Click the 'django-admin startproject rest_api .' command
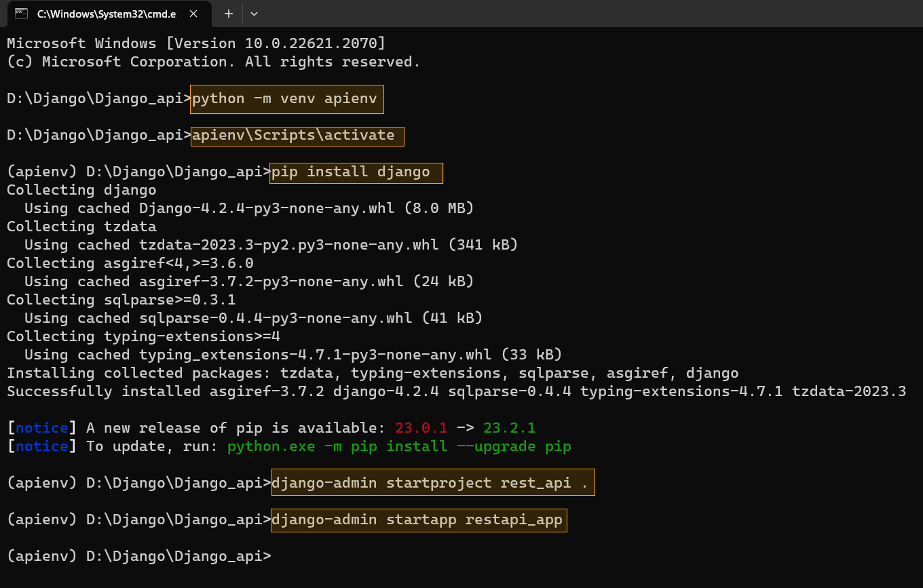 click(x=430, y=483)
